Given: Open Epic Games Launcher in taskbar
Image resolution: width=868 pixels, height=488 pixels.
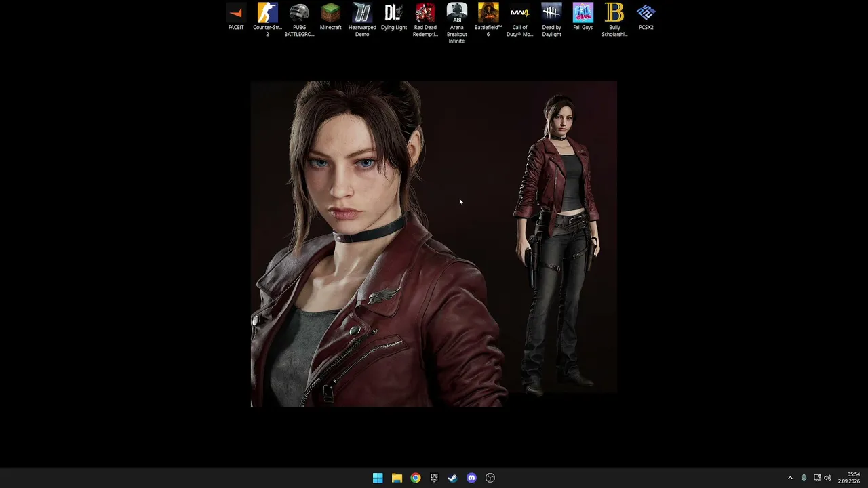Looking at the screenshot, I should click(434, 478).
